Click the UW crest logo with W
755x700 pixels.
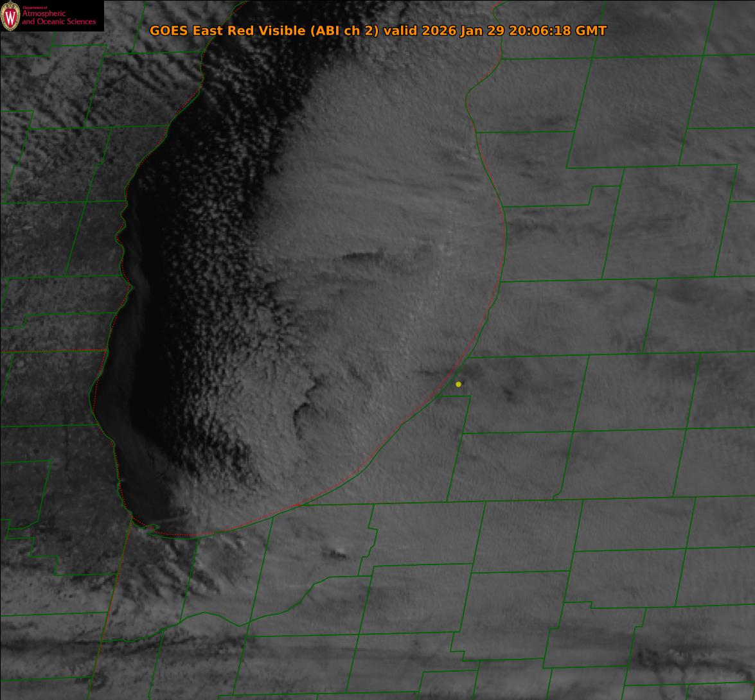pos(10,15)
